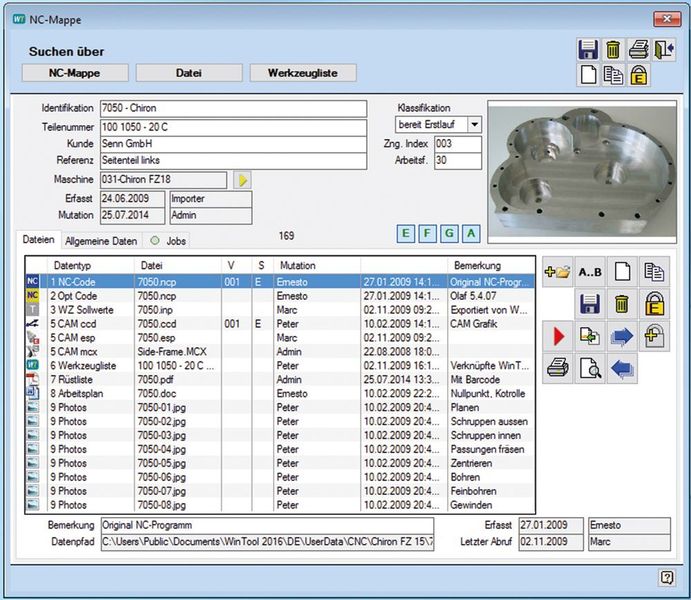Click the Werkzeugliste search button
This screenshot has width=691, height=600.
(x=303, y=73)
